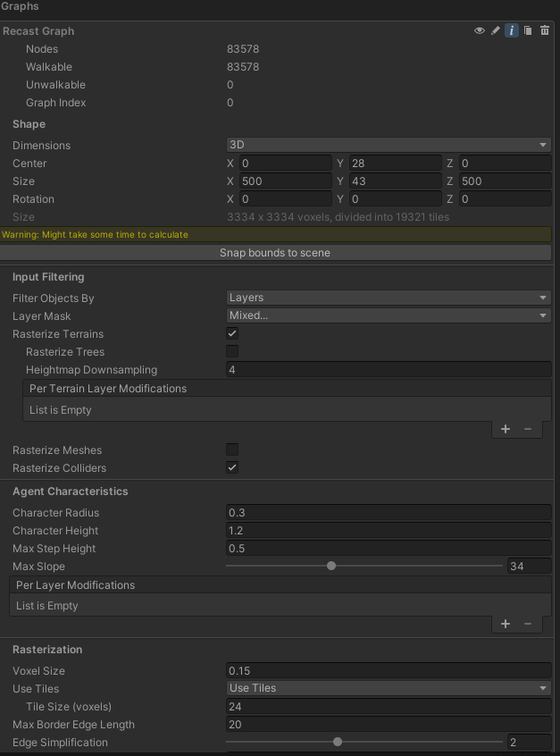The height and width of the screenshot is (756, 560).
Task: Click the Tile Size (voxels) field 24
Action: pos(389,706)
